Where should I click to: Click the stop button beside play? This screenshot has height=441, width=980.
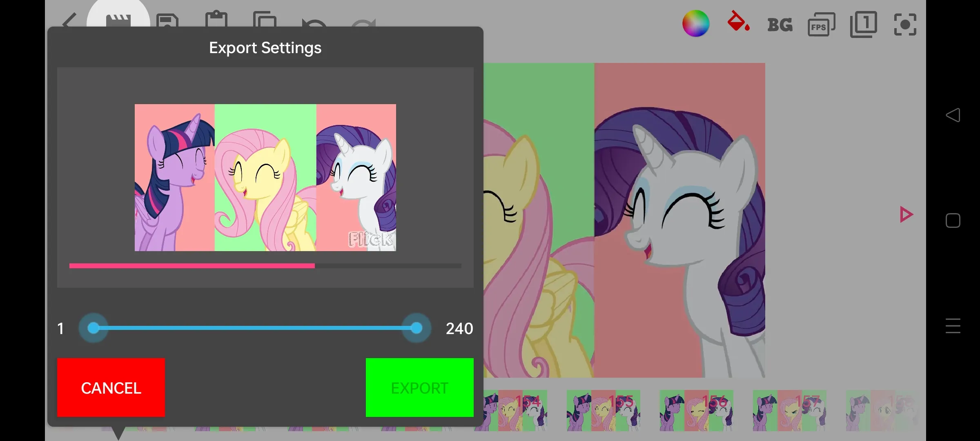[953, 221]
